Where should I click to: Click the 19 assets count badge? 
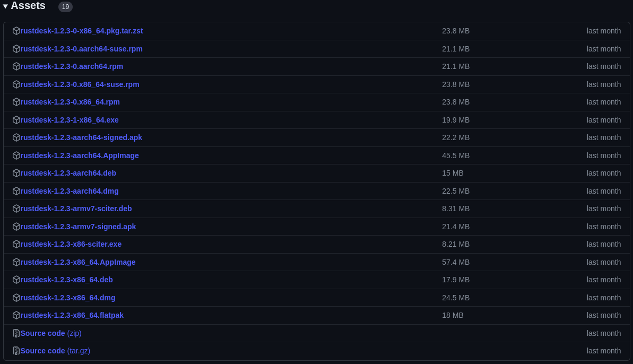65,7
